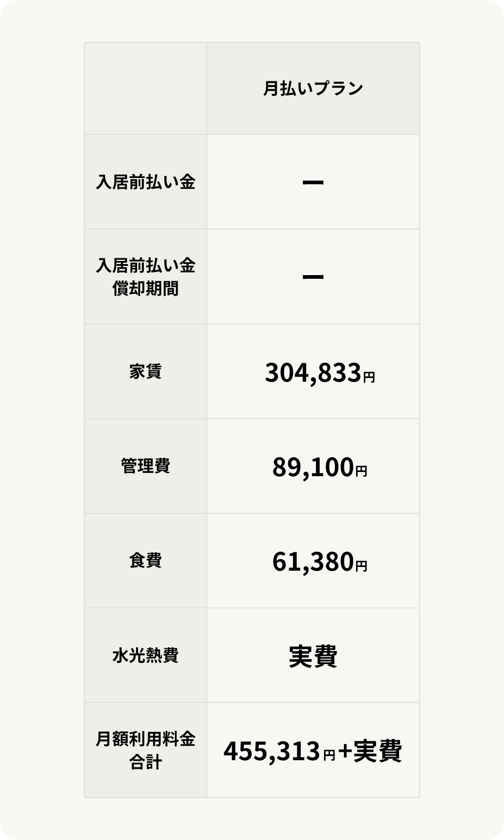Viewport: 504px width, 840px height.
Task: Select the 水光熱費 row label
Action: (x=145, y=655)
